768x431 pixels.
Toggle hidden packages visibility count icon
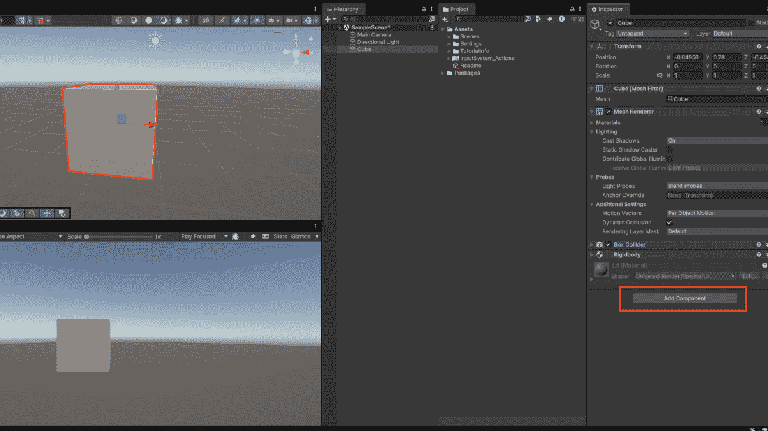click(578, 20)
